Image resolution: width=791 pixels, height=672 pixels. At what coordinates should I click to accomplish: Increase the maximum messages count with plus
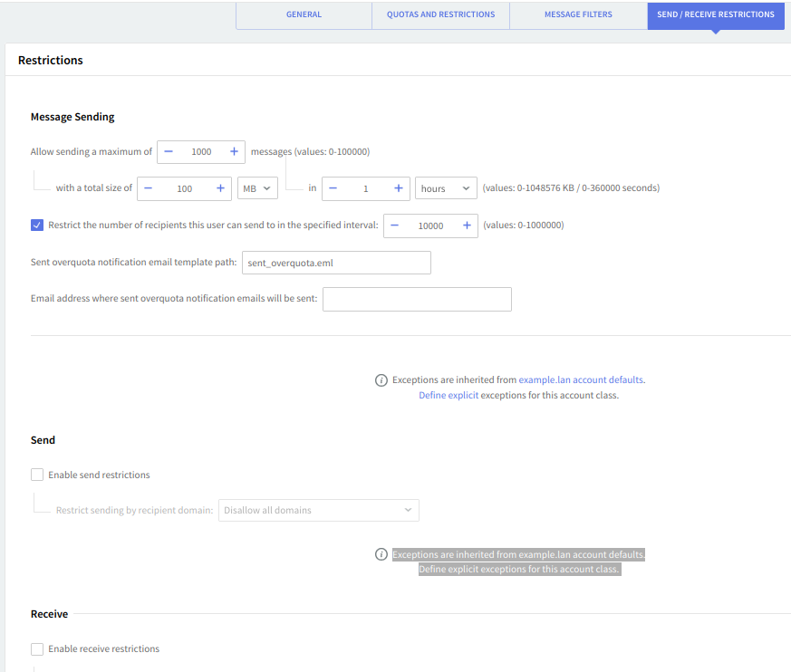pos(234,152)
